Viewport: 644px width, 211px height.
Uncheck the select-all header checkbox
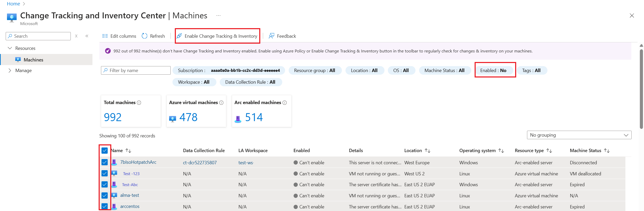pos(105,151)
